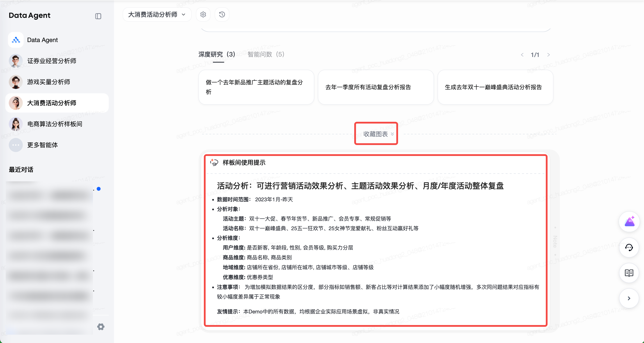Image resolution: width=644 pixels, height=343 pixels.
Task: Choose 去年一季度所有活动复盘分析报告 prompt card
Action: [375, 87]
